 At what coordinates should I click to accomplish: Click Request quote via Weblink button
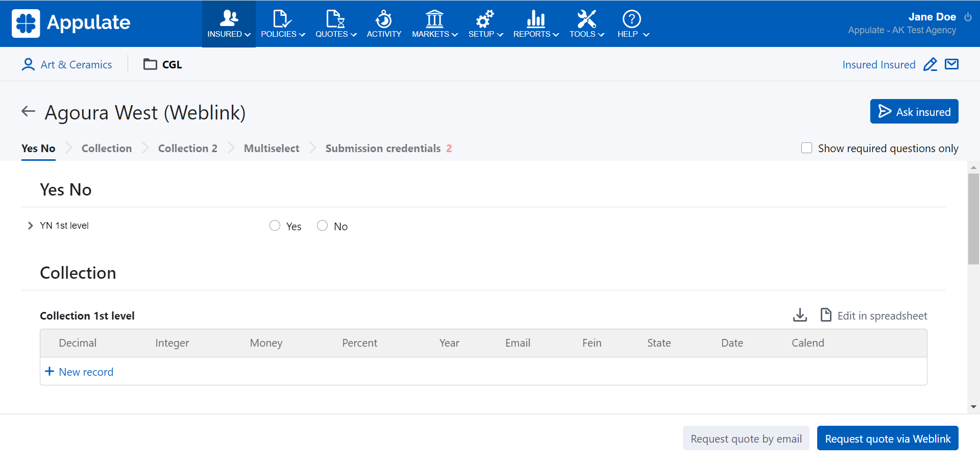[888, 439]
